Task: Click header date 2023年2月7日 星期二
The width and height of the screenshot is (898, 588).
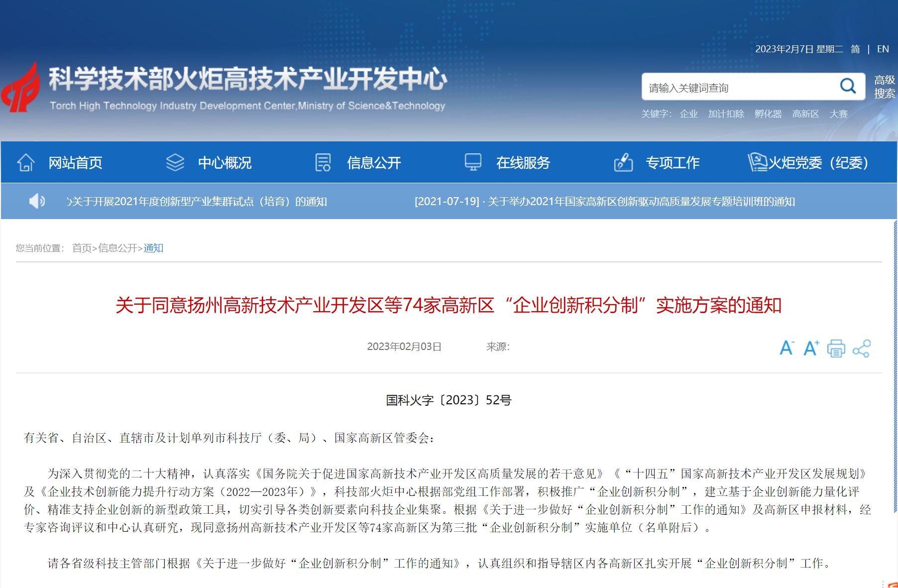Action: click(x=799, y=49)
